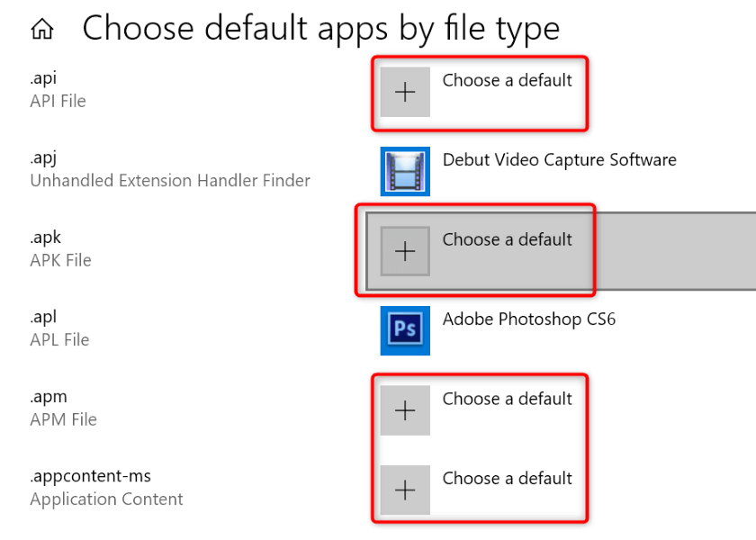The image size is (756, 540).
Task: Choose a default app for .api files
Action: [x=507, y=80]
